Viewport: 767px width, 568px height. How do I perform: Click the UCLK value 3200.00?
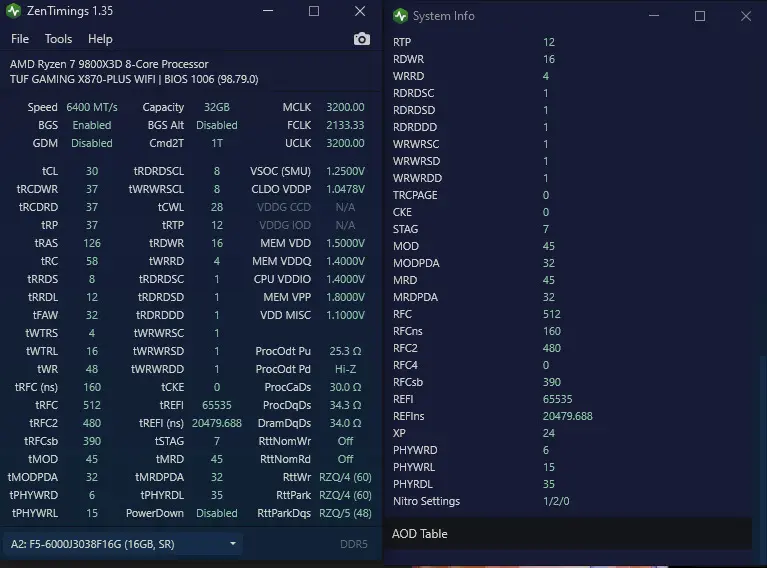345,143
